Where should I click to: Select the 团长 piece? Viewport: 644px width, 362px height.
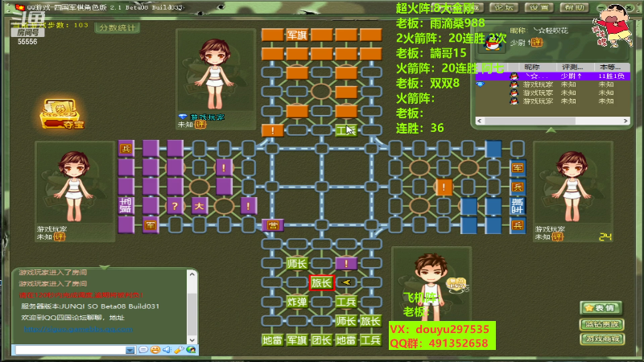[x=321, y=340]
